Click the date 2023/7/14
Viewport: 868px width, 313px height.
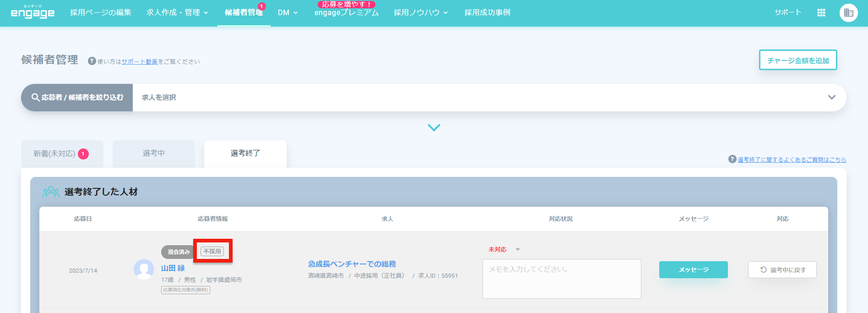[x=83, y=270]
